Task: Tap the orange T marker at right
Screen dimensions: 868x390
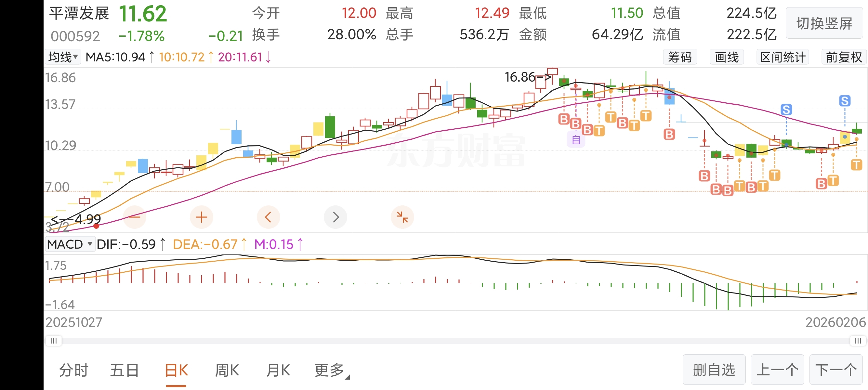Action: (x=856, y=165)
